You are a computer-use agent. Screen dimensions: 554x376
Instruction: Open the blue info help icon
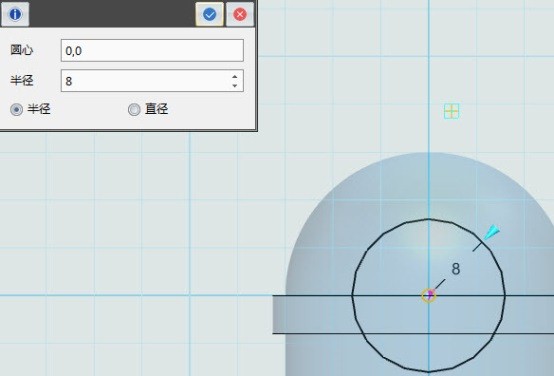(15, 14)
